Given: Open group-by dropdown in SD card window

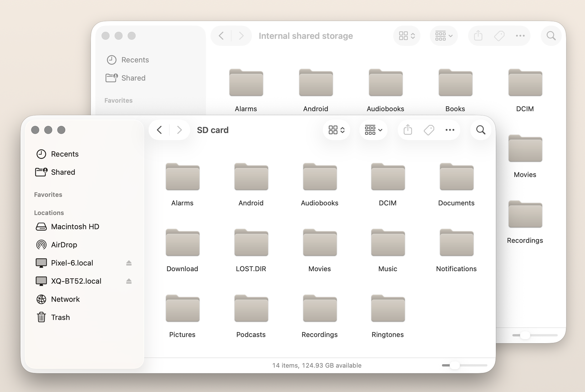Looking at the screenshot, I should click(373, 130).
